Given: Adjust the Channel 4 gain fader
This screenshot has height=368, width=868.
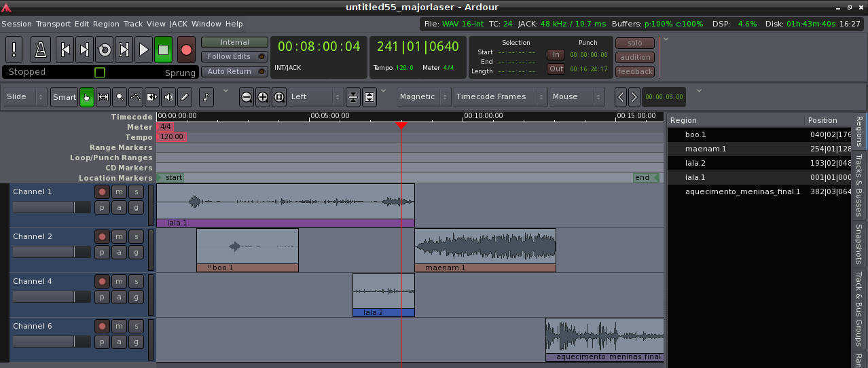Looking at the screenshot, I should [x=51, y=297].
